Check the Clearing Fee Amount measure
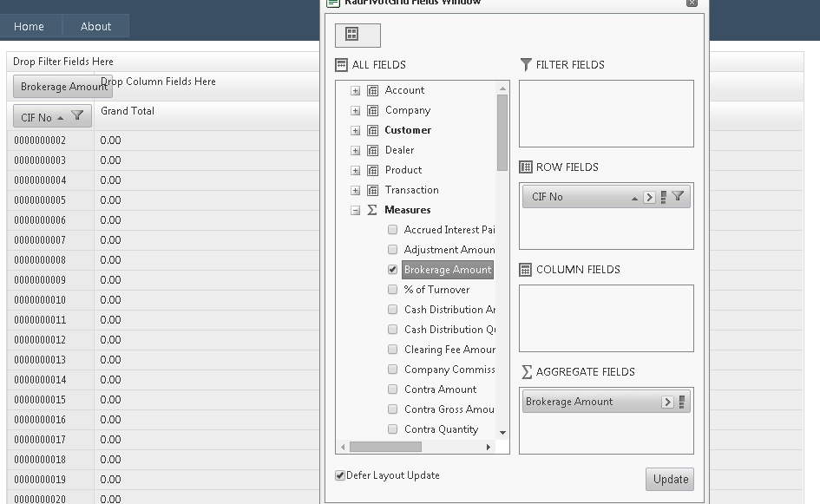820x504 pixels. coord(393,350)
